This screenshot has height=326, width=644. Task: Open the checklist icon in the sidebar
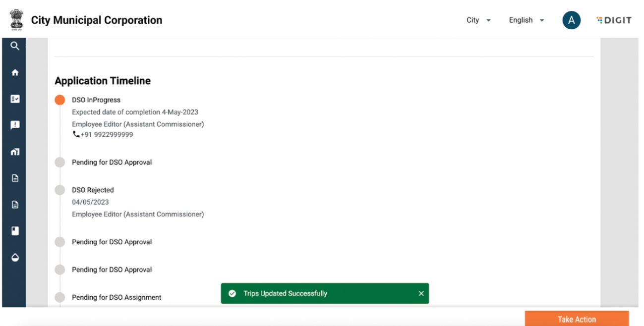[x=15, y=99]
